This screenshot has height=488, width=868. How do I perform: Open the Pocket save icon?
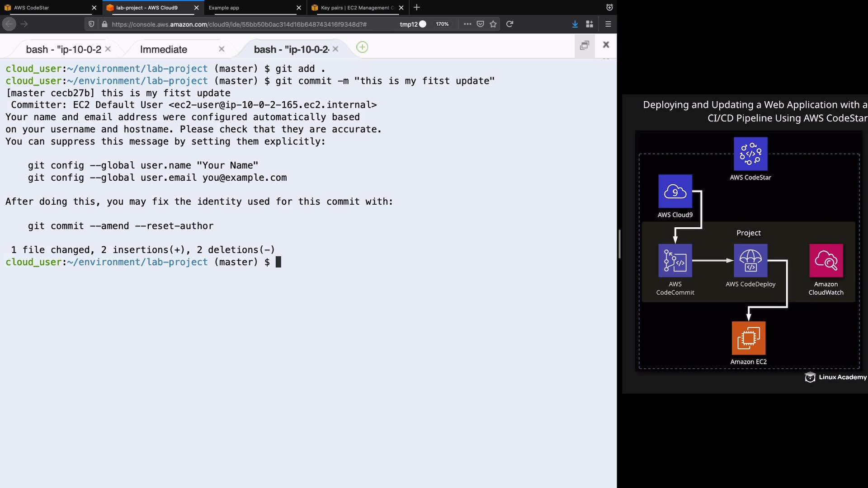[x=480, y=24]
